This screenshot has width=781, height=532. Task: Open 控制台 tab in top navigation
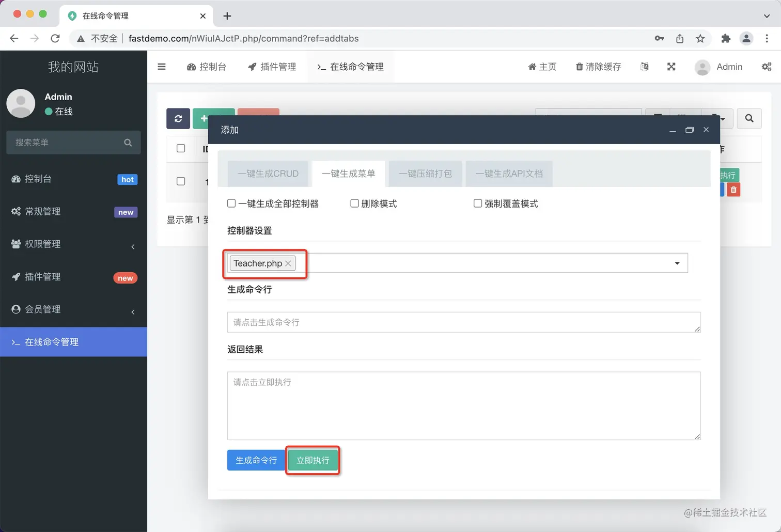pyautogui.click(x=207, y=67)
